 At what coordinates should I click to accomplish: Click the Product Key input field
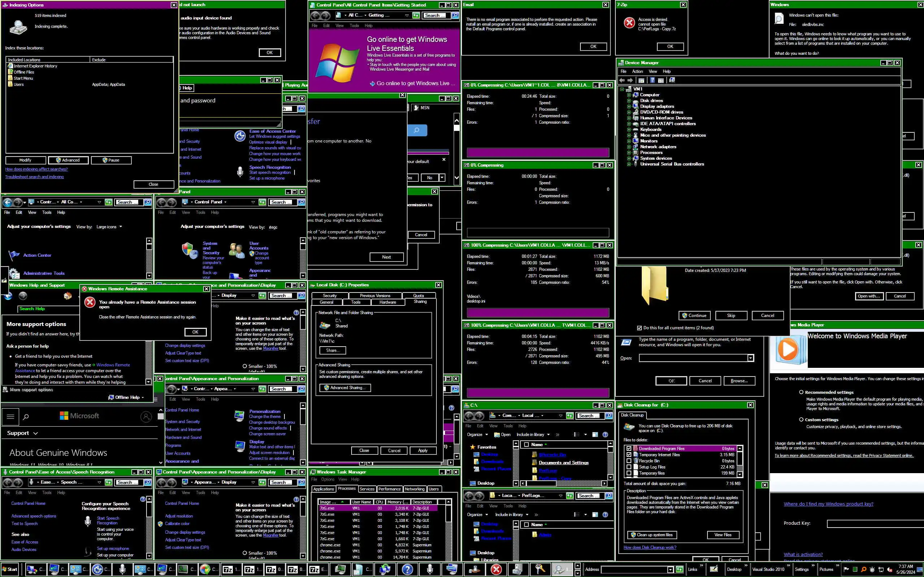pos(874,523)
